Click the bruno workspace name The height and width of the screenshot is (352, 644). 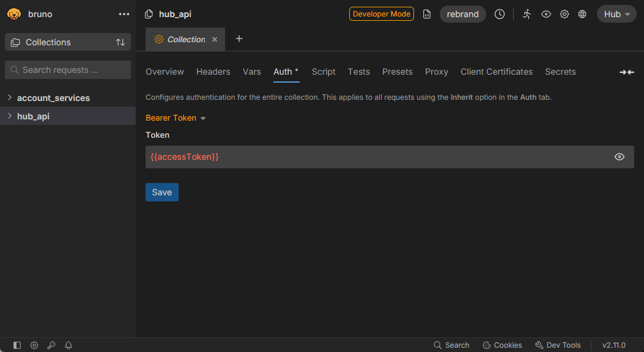coord(40,14)
